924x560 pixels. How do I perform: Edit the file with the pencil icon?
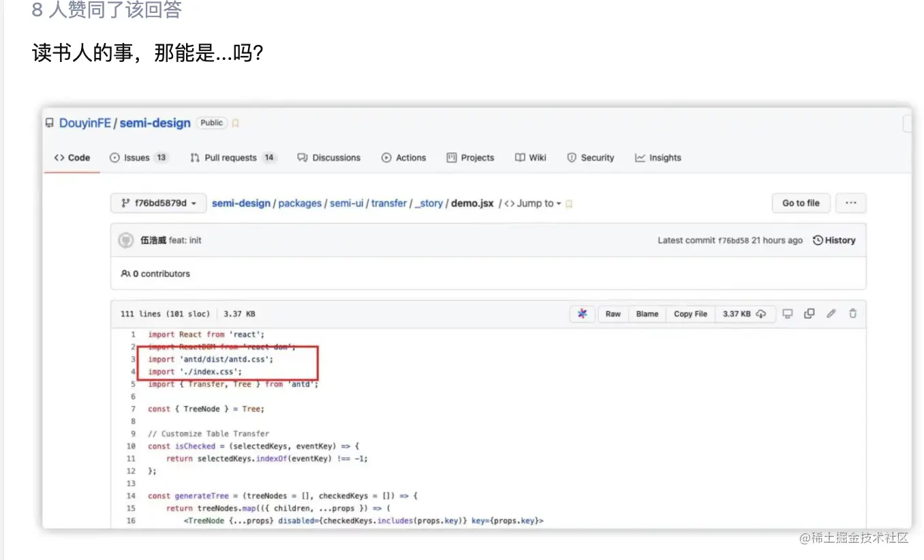[x=831, y=314]
